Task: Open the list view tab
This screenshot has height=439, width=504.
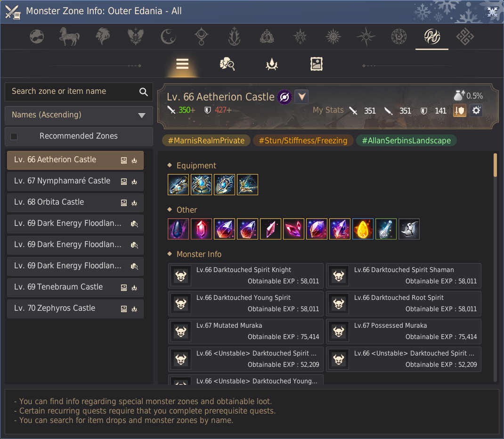Action: (182, 64)
